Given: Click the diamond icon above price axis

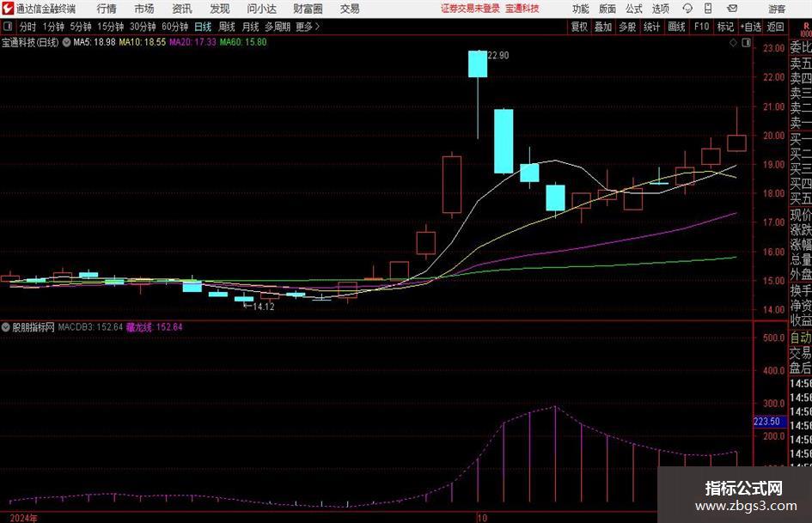Looking at the screenshot, I should pyautogui.click(x=733, y=43).
